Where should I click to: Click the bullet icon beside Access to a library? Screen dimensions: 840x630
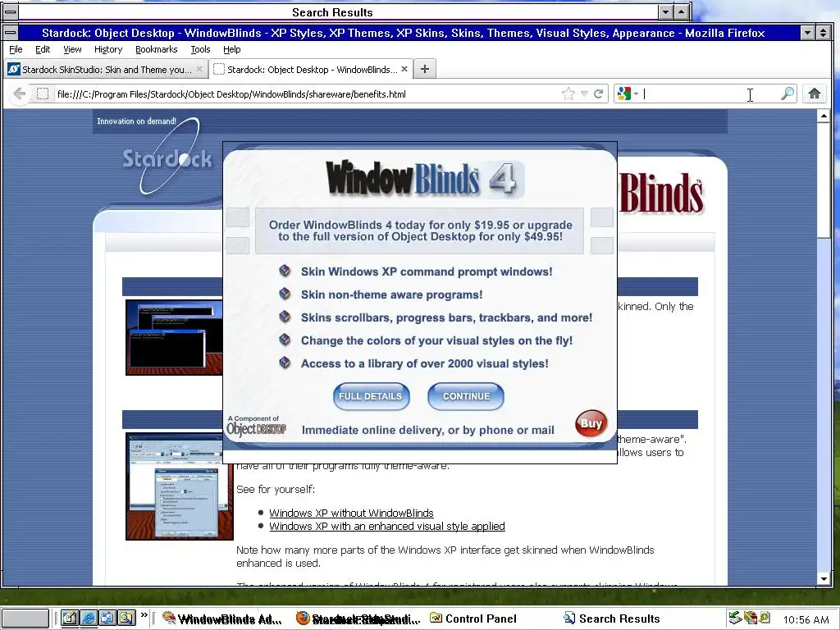click(x=285, y=363)
